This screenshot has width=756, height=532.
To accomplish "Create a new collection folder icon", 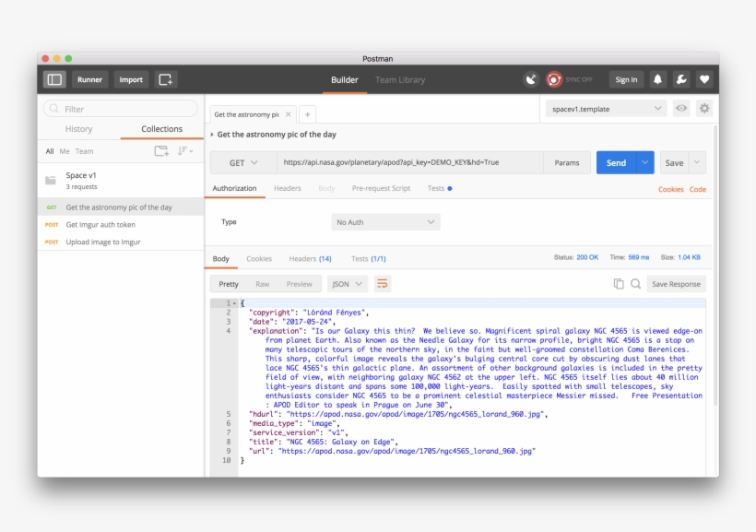I will pos(161,151).
